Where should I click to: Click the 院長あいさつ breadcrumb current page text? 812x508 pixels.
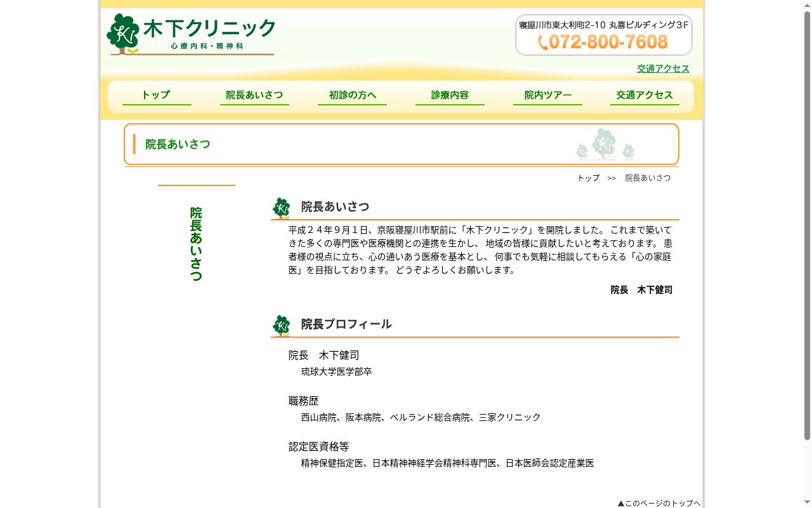(x=648, y=178)
